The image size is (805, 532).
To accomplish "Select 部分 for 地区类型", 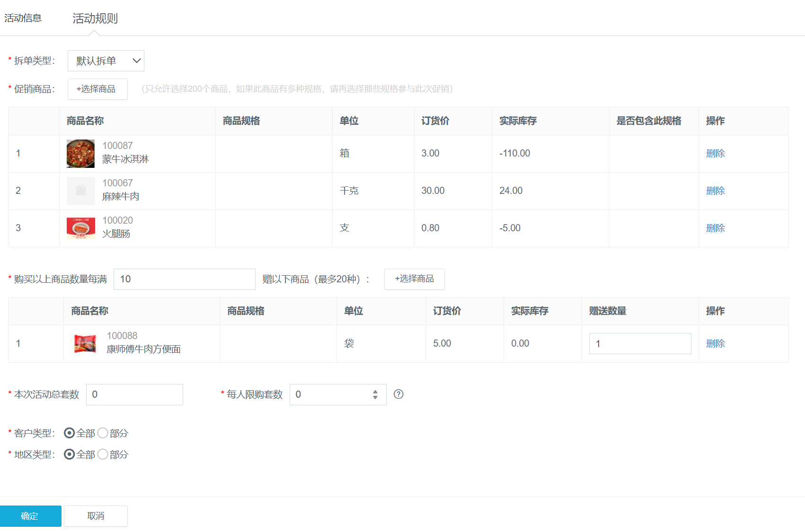I will click(x=103, y=454).
